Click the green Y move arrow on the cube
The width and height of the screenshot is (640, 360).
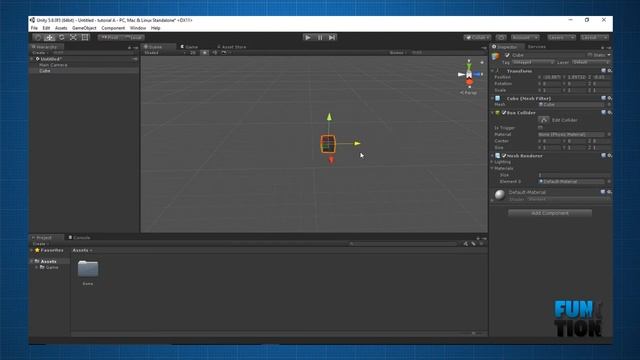coord(329,117)
